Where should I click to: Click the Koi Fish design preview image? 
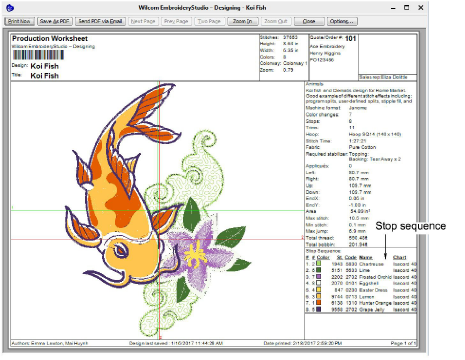[x=158, y=210]
